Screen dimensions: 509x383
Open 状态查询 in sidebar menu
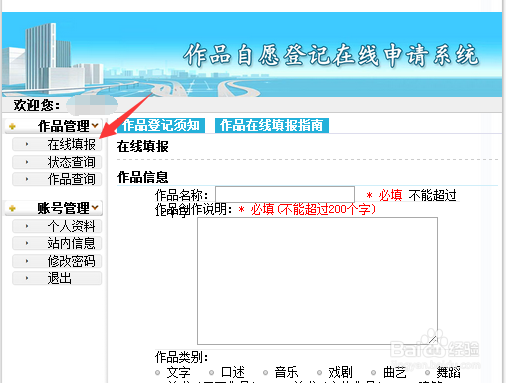pyautogui.click(x=57, y=162)
